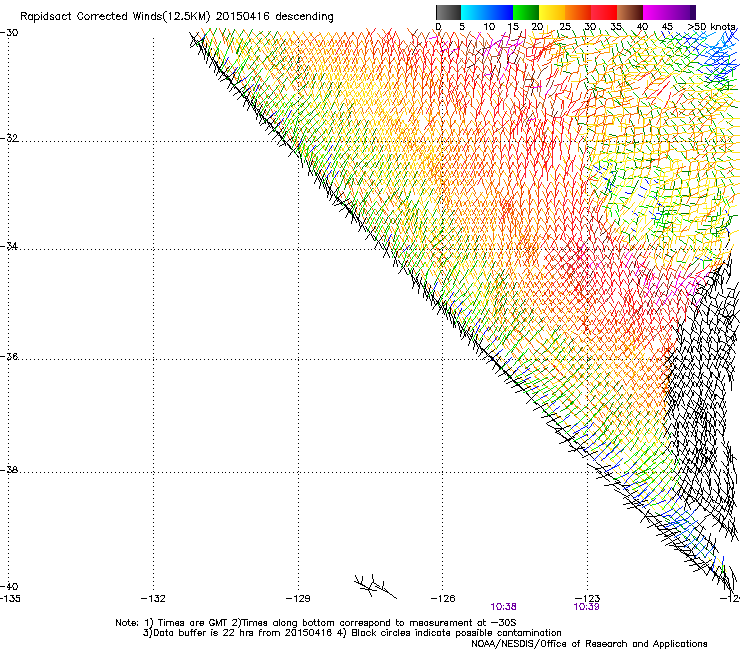
Task: Click the red 30–35 knot color bar segment
Action: (x=604, y=12)
